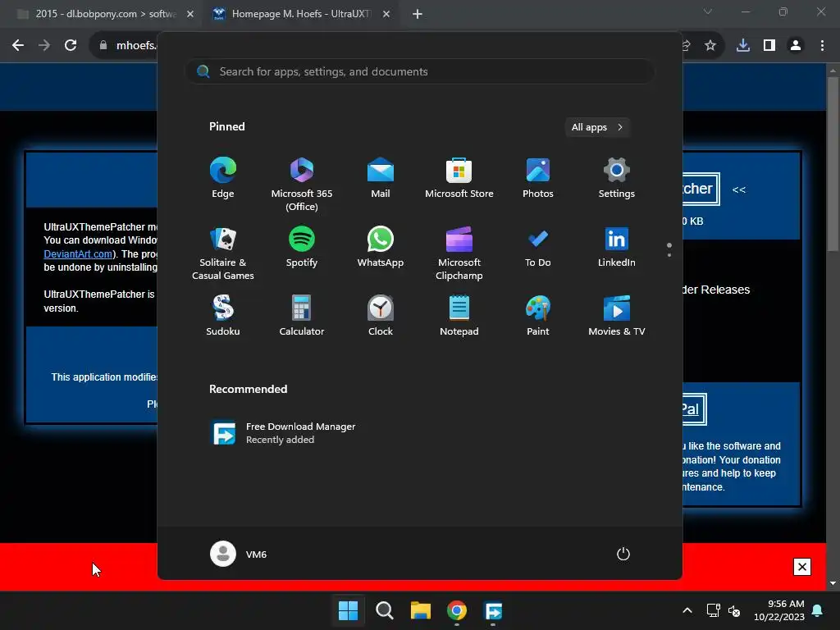Go back in Chrome
Screen dimensions: 840x630
(18, 46)
